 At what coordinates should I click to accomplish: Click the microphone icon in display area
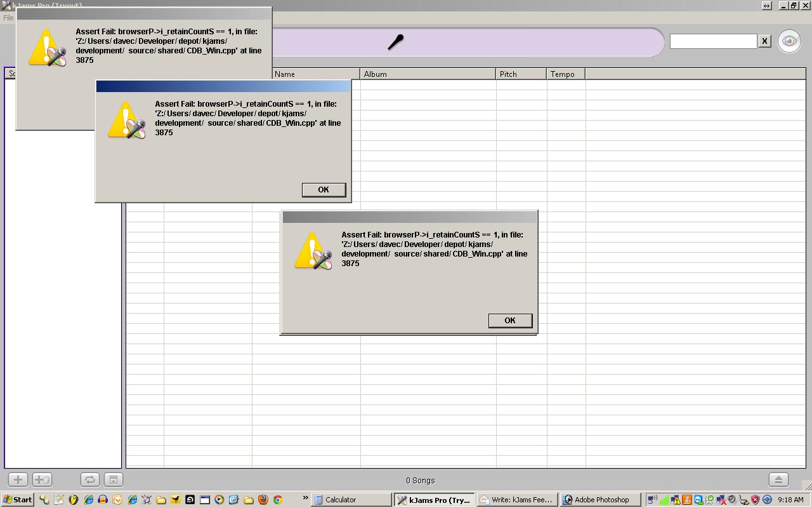pyautogui.click(x=395, y=43)
